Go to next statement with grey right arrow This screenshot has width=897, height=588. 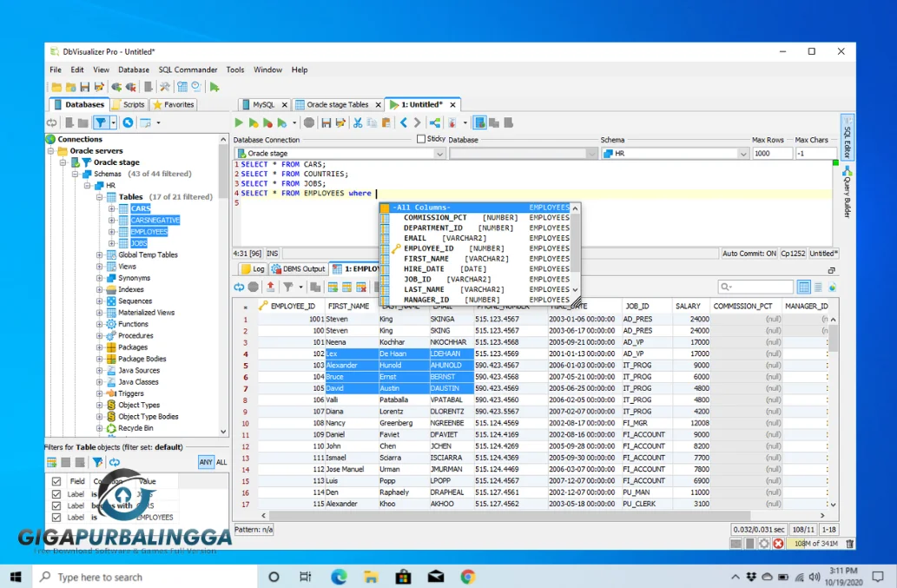tap(417, 122)
